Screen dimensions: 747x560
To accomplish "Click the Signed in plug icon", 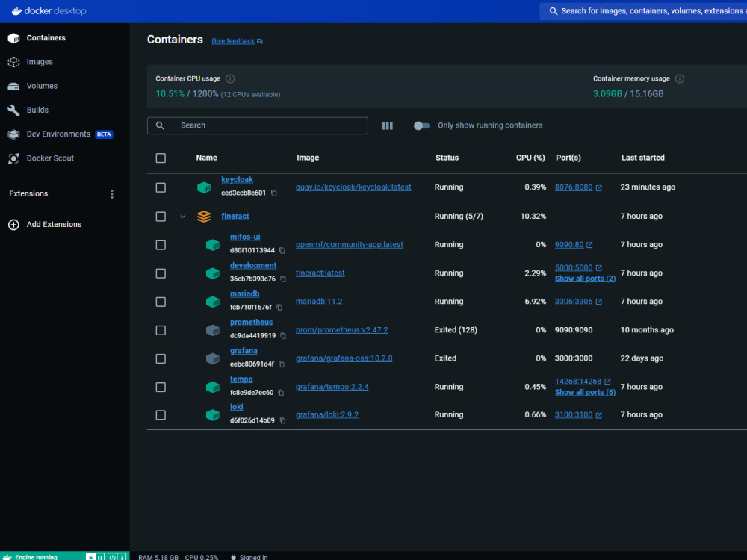I will pos(233,557).
